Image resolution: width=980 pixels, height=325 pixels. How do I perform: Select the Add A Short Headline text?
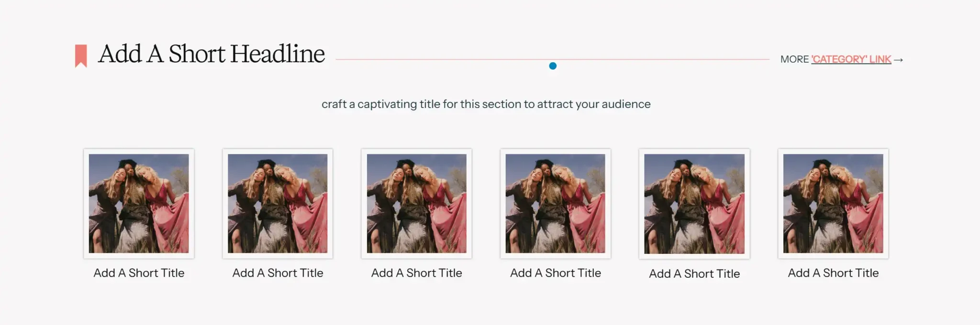(212, 54)
